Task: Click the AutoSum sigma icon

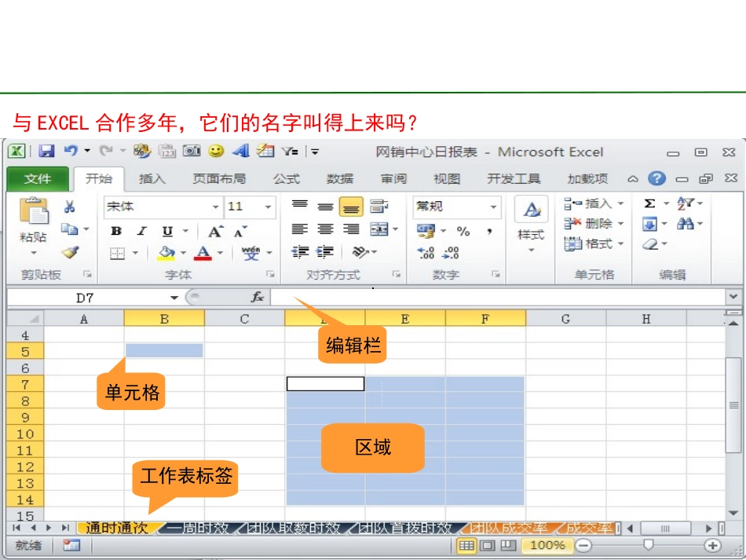Action: pyautogui.click(x=649, y=203)
